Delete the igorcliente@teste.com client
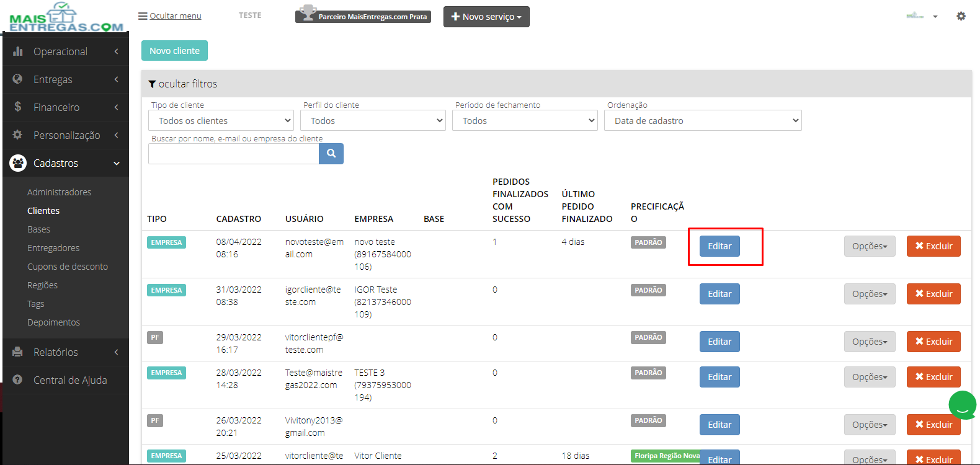The width and height of the screenshot is (980, 465). tap(933, 294)
